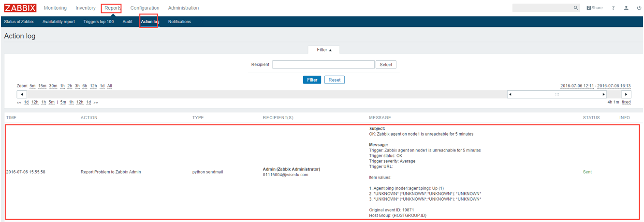The image size is (644, 222).
Task: Click the RECIPIENT(S) column header
Action: tap(278, 118)
